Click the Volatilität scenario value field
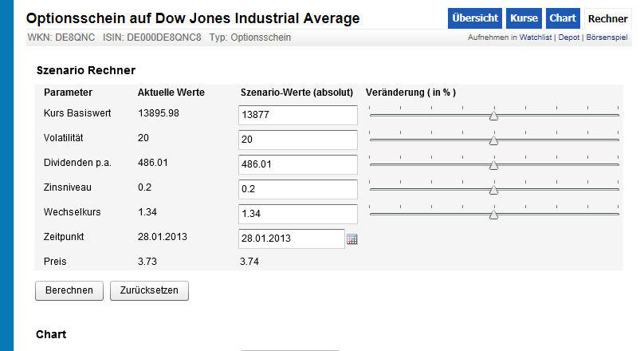This screenshot has height=351, width=644. coord(298,140)
